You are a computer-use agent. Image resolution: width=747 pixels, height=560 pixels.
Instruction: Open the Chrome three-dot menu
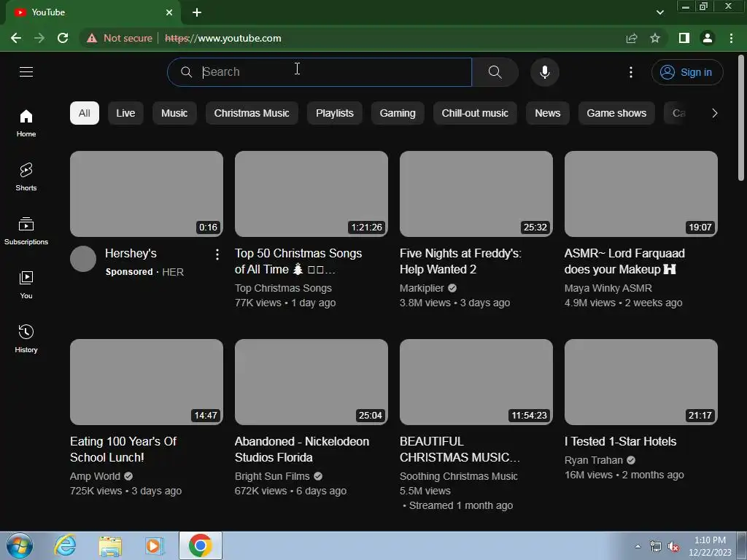tap(731, 38)
